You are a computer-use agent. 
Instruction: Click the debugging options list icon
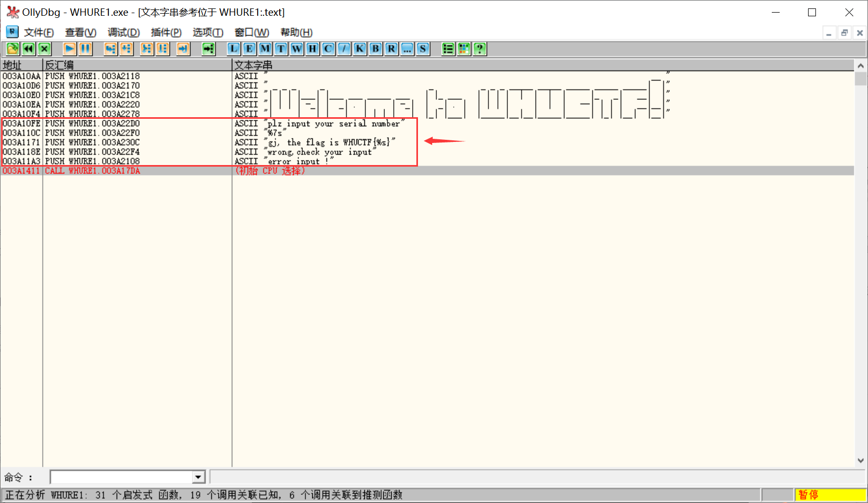(448, 49)
